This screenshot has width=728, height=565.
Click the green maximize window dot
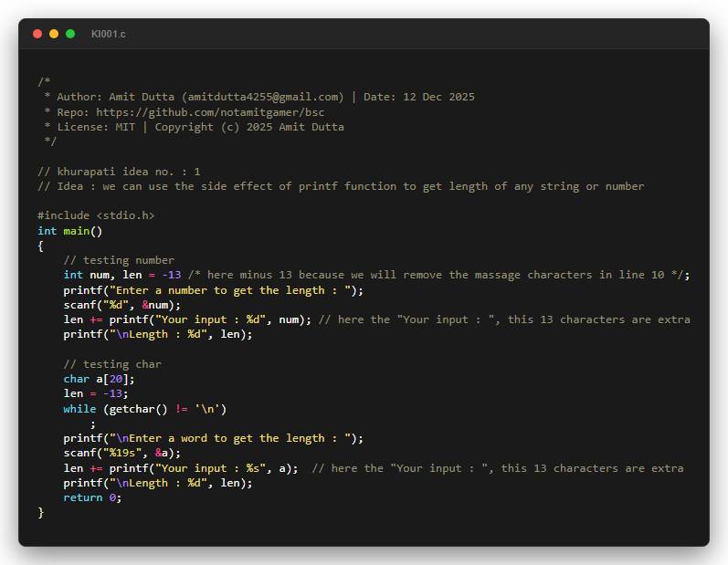(70, 34)
